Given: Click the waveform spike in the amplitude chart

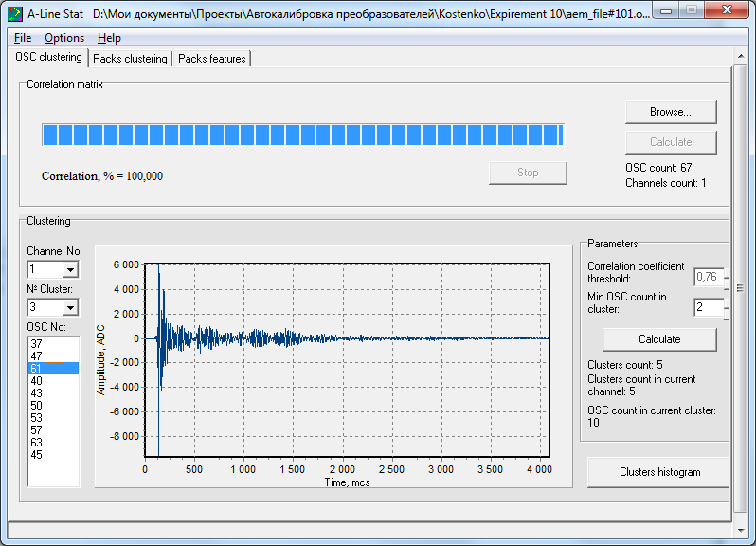Looking at the screenshot, I should 159,359.
